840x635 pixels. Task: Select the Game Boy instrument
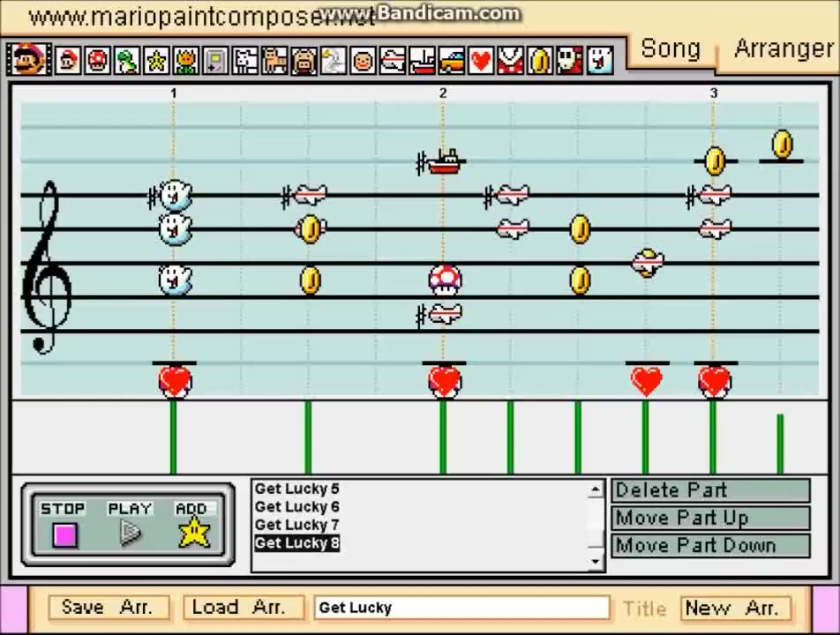click(215, 60)
